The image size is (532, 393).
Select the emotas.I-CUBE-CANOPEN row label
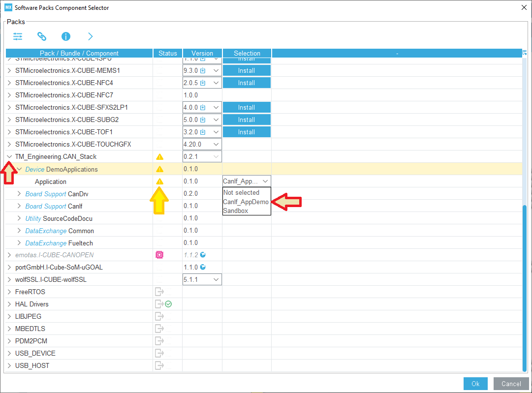pos(54,255)
